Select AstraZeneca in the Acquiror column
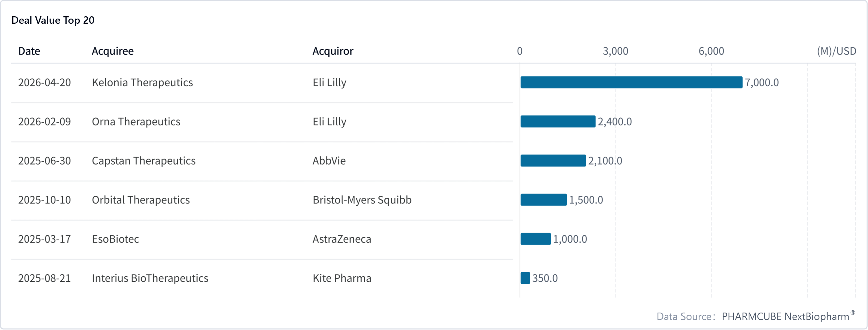The height and width of the screenshot is (330, 868). (x=342, y=239)
